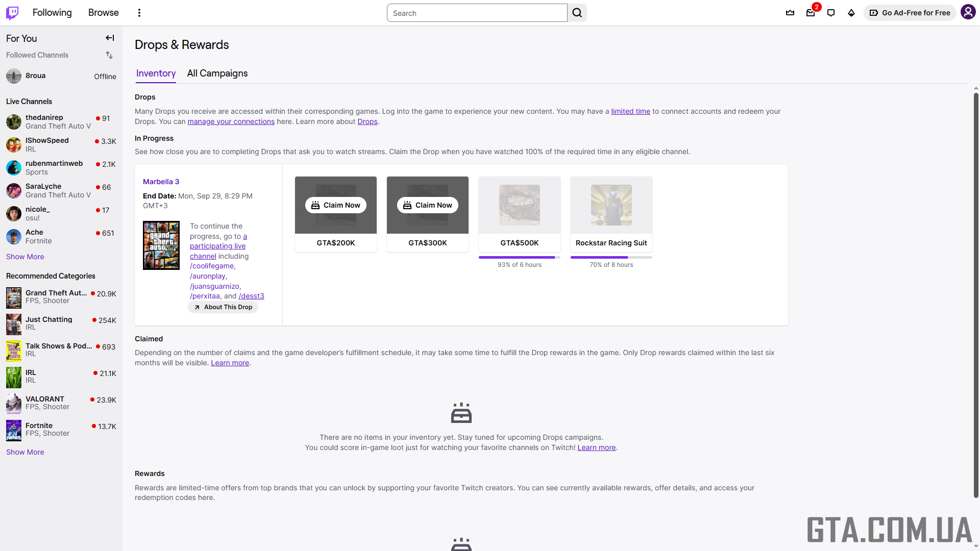980x551 pixels.
Task: Click into the Search input field
Action: 477,13
